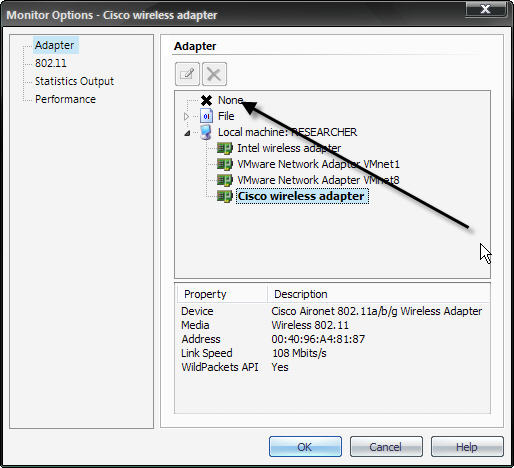This screenshot has width=514, height=468.
Task: Click the Help button
Action: pyautogui.click(x=467, y=447)
